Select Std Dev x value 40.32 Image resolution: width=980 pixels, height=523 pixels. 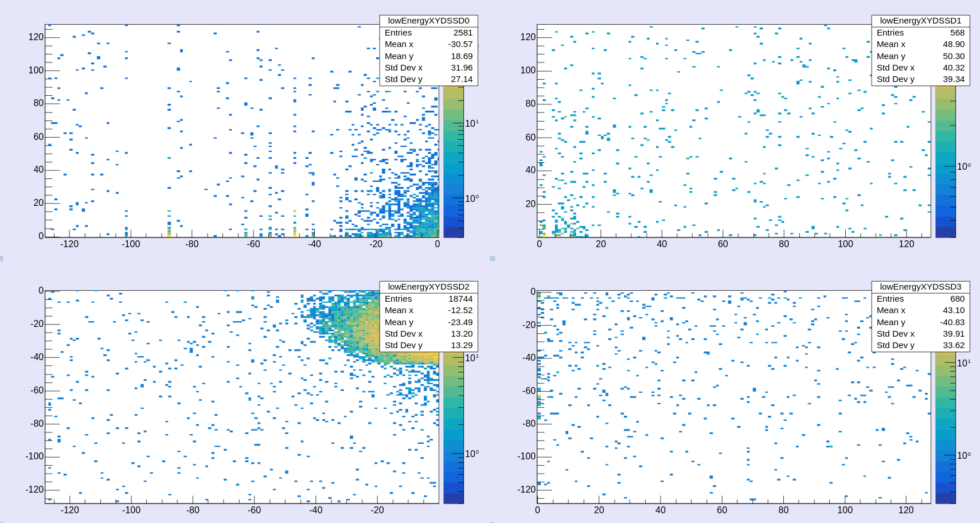(954, 68)
